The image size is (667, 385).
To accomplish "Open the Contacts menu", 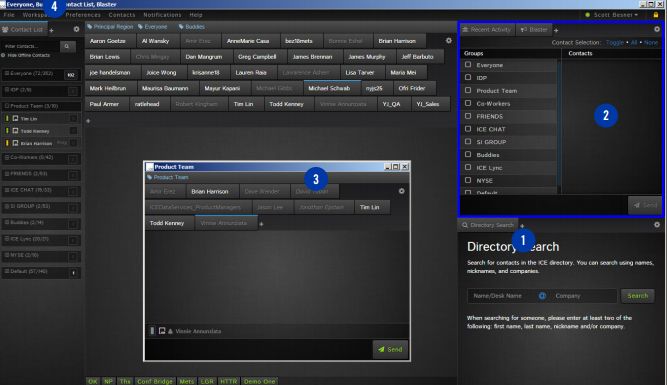I will click(x=122, y=14).
